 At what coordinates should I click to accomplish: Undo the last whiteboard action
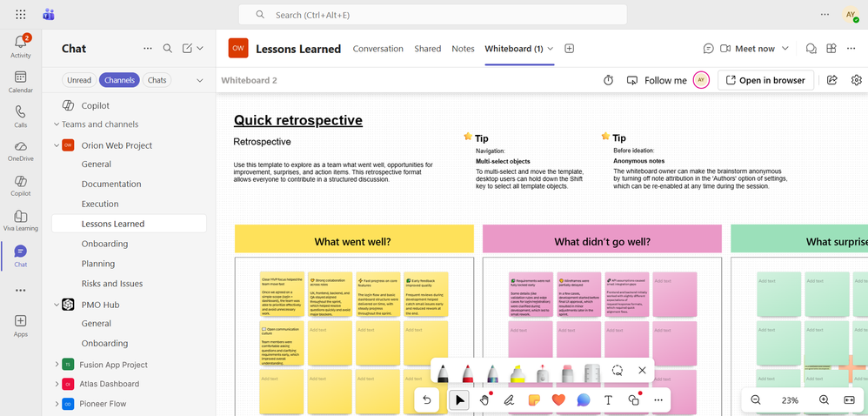point(427,400)
